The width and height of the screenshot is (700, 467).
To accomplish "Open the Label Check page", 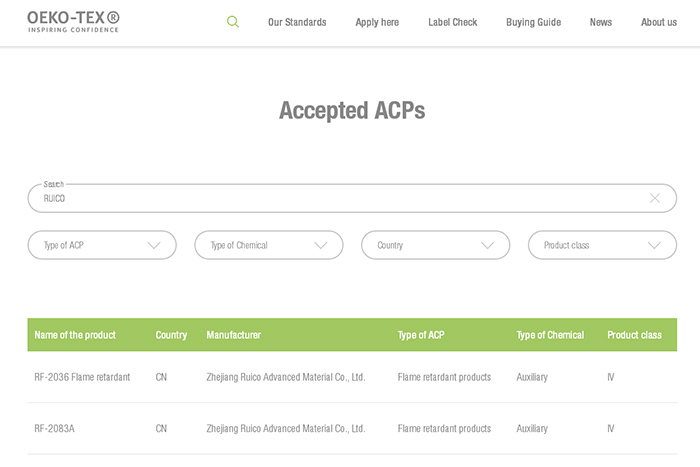I will pyautogui.click(x=452, y=22).
